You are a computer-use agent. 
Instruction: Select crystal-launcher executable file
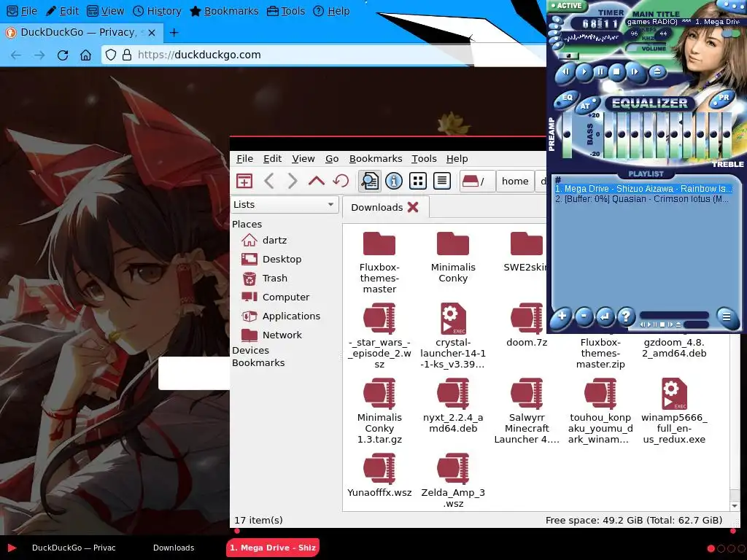click(x=453, y=335)
